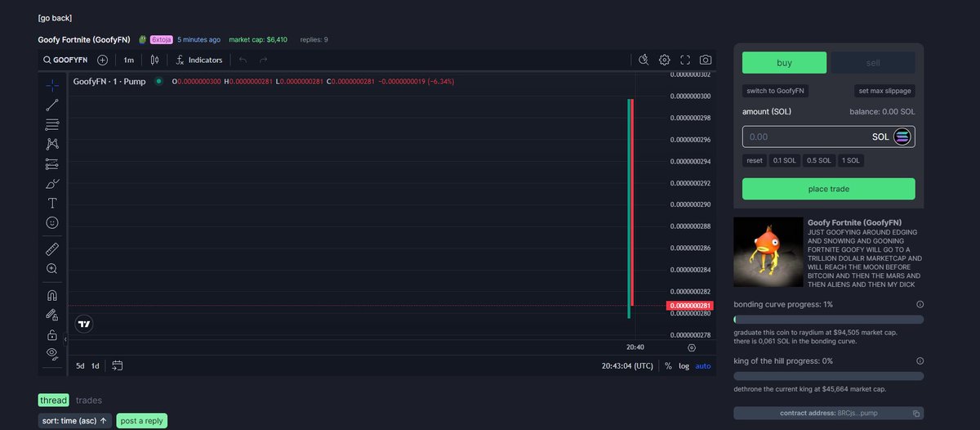Toggle magnet mode for drawings
The image size is (980, 430).
[52, 295]
